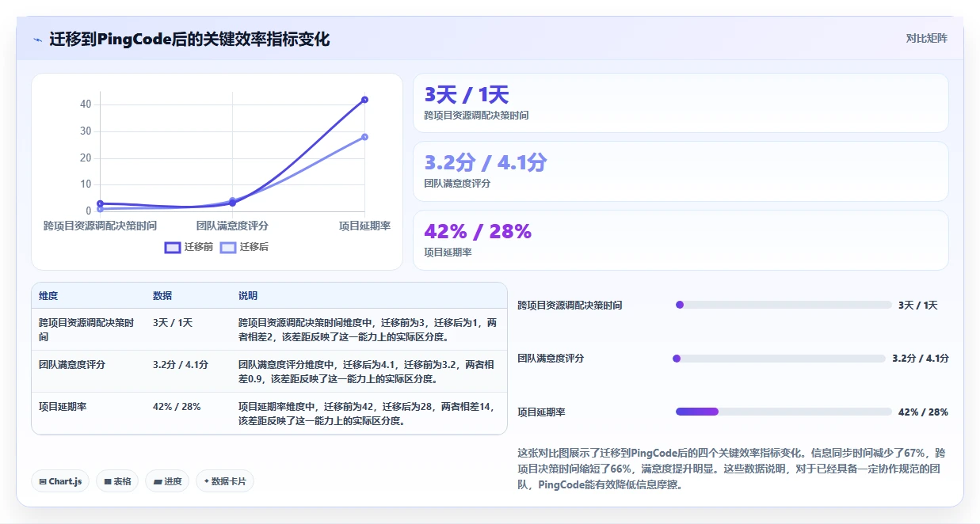Click the 项目延期率 table row label

pos(63,407)
